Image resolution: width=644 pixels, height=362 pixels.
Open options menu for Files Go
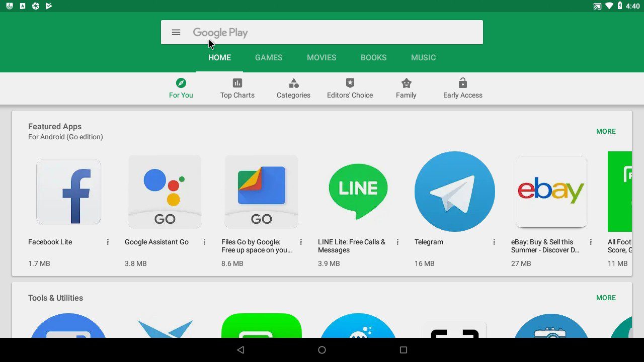tap(301, 242)
